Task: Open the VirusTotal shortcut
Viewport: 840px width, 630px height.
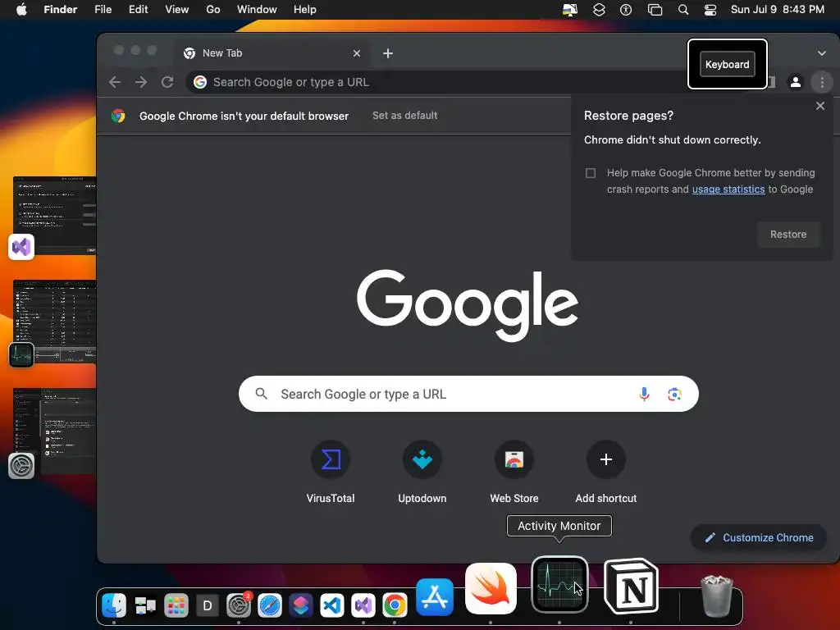Action: pos(331,472)
